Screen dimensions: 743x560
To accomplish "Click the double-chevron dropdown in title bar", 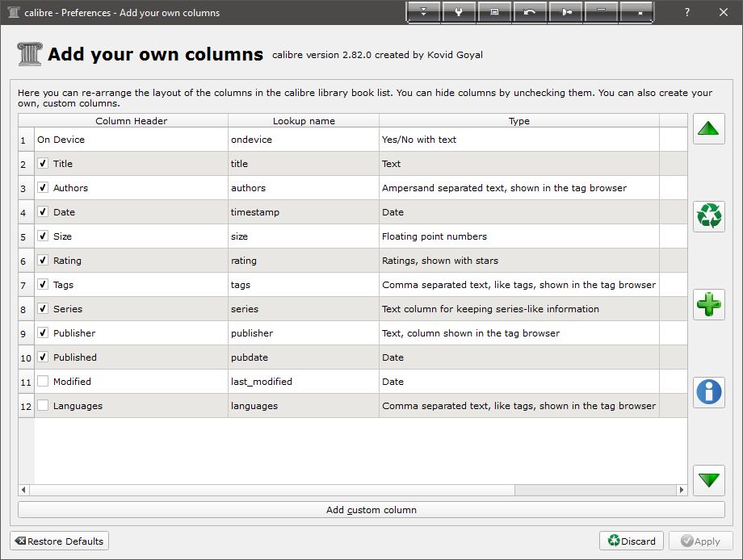I will tap(424, 12).
